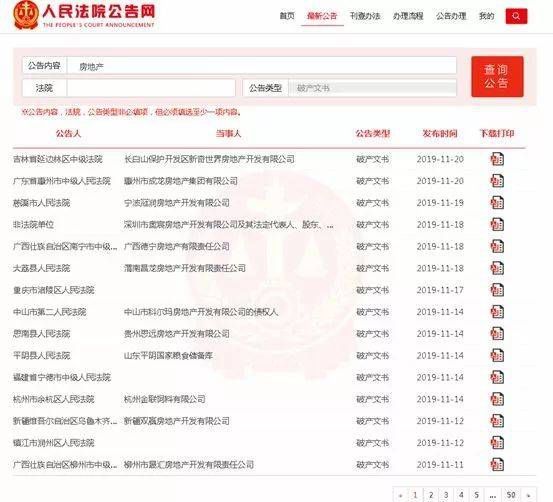Go to the 首页 navigation item
The image size is (553, 502).
[x=287, y=16]
